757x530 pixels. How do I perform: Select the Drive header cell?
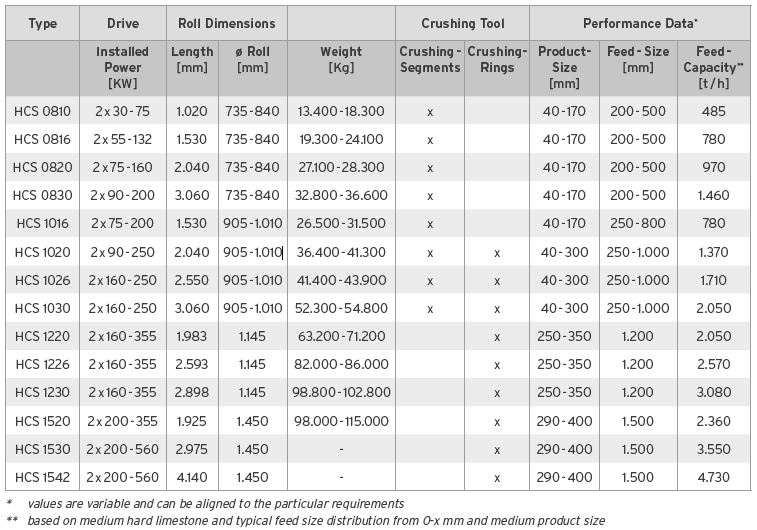click(122, 23)
